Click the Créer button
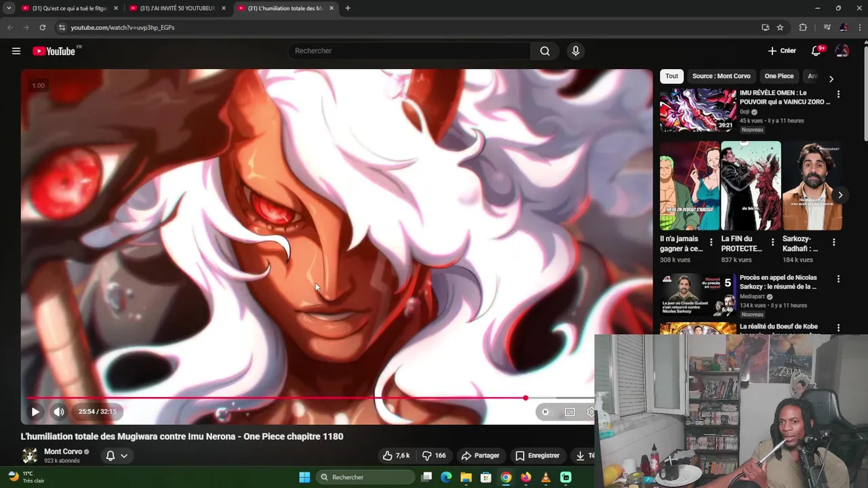868x488 pixels. click(x=782, y=51)
